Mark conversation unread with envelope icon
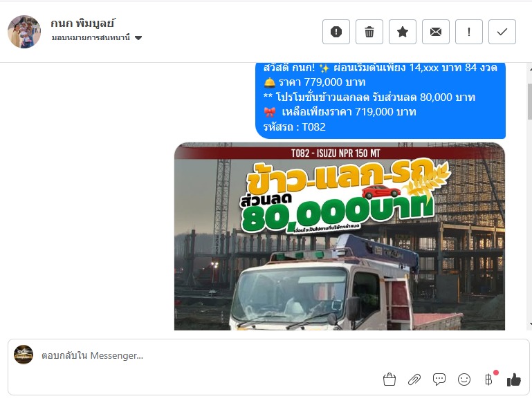Viewport: 532px width, 403px height. tap(436, 32)
